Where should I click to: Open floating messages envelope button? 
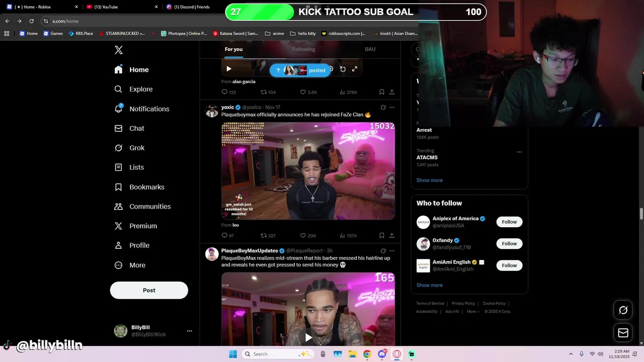pyautogui.click(x=623, y=333)
